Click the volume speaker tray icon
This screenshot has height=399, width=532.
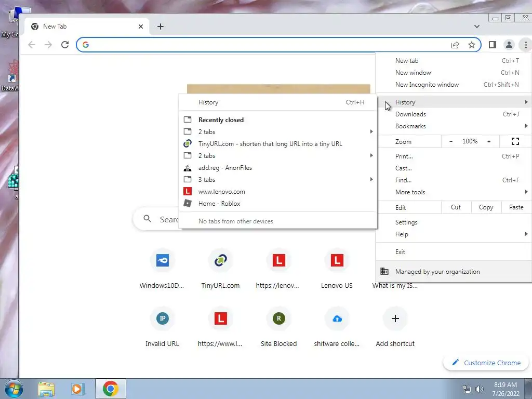point(480,389)
